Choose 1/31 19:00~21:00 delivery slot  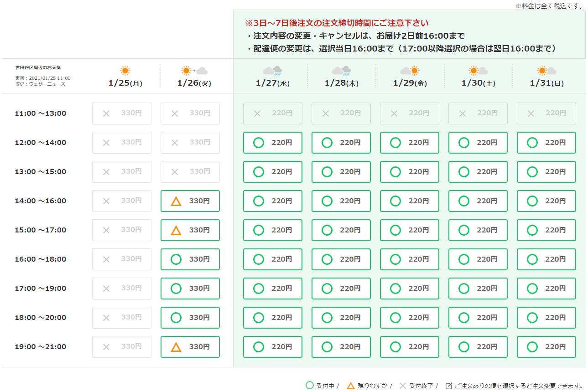[x=546, y=347]
